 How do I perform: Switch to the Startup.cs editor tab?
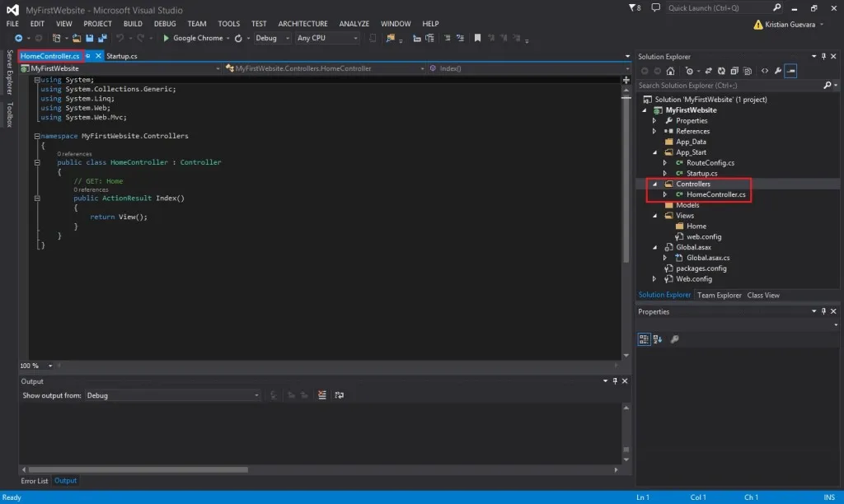[122, 56]
